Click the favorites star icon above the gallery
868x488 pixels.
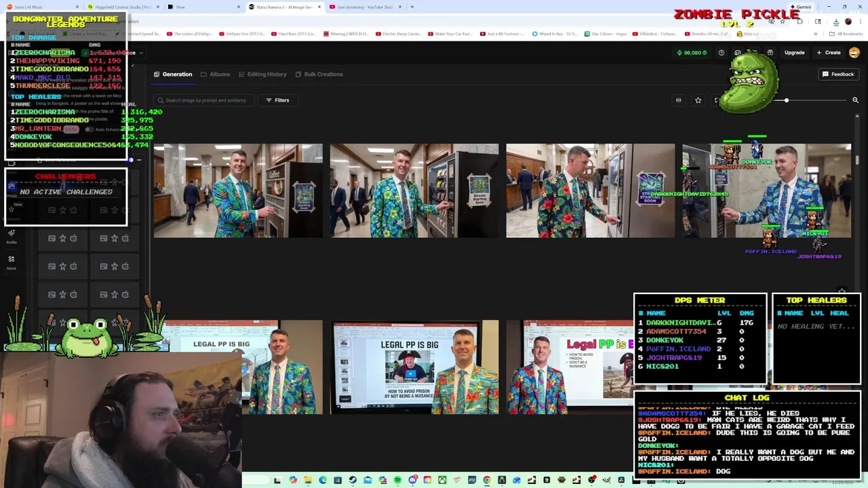coord(698,100)
